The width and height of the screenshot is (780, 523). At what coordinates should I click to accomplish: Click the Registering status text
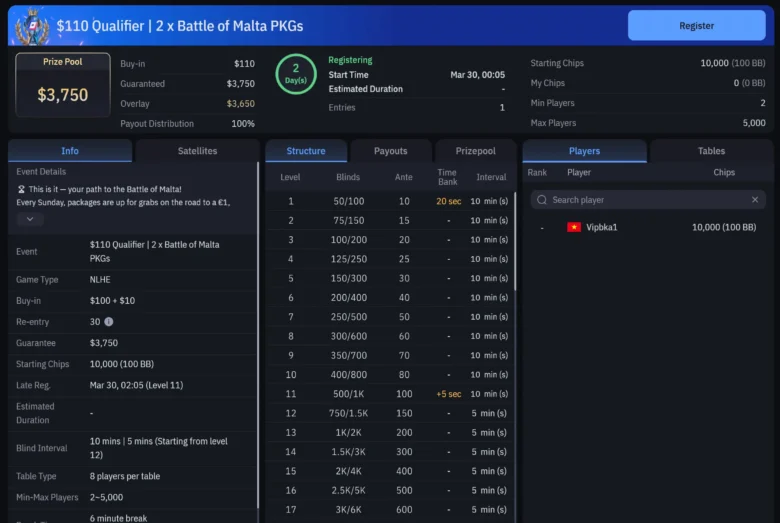[x=350, y=60]
